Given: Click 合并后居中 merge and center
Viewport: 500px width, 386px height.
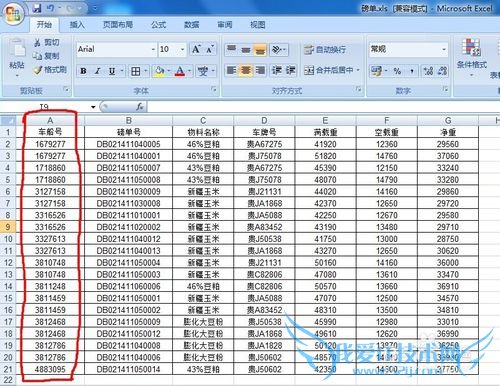Looking at the screenshot, I should point(329,70).
